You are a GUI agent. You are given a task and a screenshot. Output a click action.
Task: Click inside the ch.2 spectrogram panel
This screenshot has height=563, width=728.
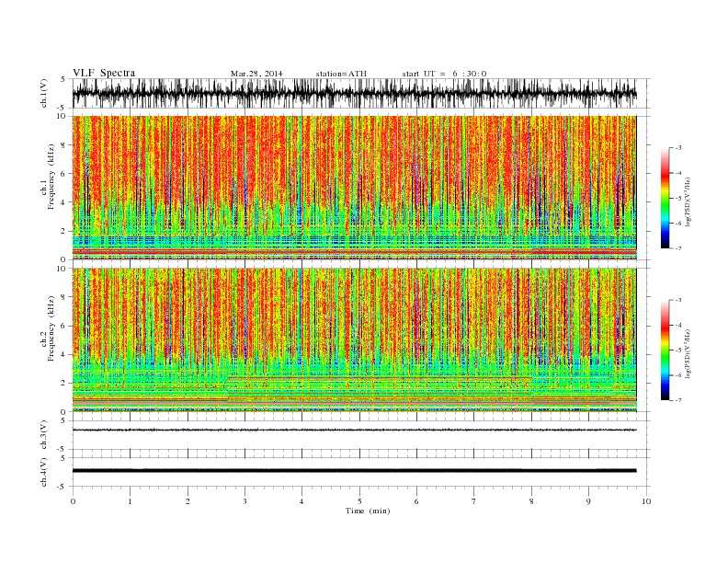[354, 340]
